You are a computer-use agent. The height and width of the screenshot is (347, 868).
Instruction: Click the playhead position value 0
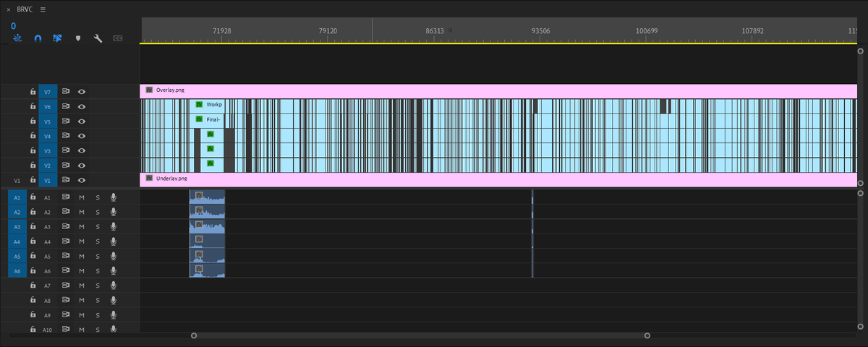13,25
